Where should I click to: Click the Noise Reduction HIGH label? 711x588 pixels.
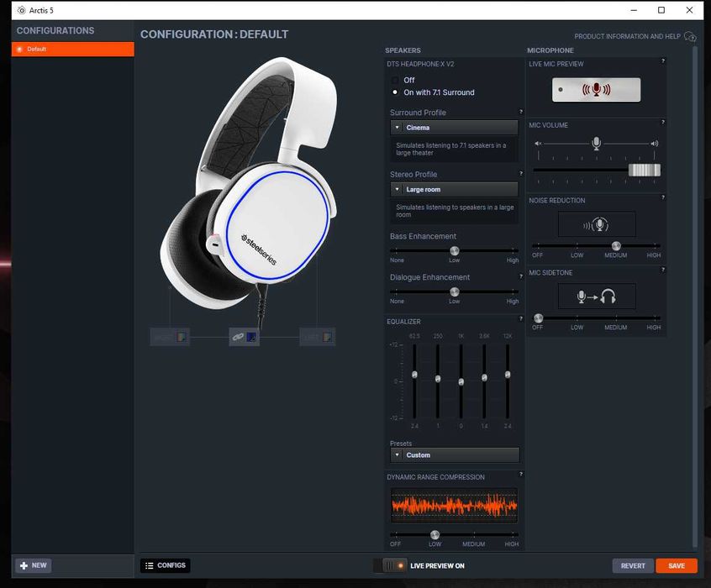(x=653, y=255)
